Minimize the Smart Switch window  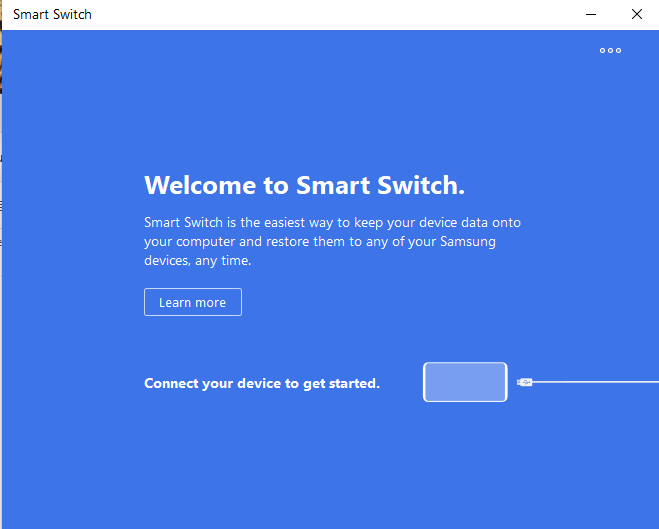591,14
